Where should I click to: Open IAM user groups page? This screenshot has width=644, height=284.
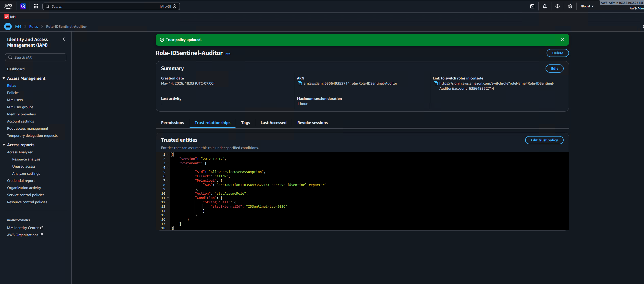20,107
